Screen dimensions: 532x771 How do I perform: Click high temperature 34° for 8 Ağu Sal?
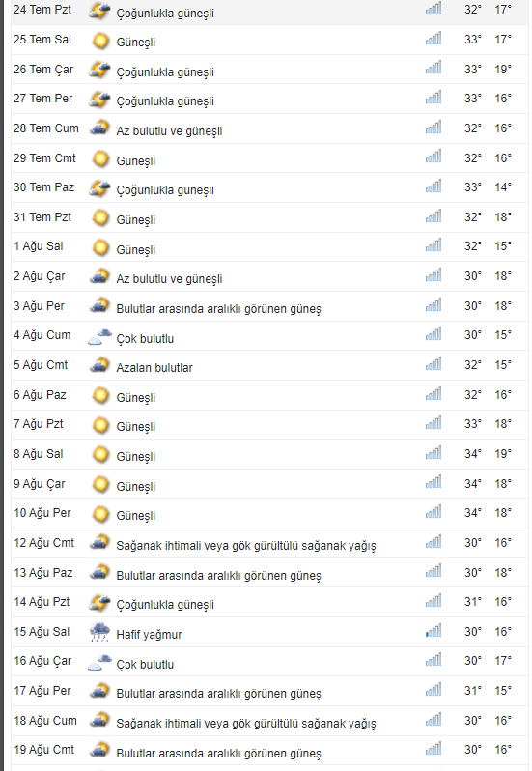473,454
